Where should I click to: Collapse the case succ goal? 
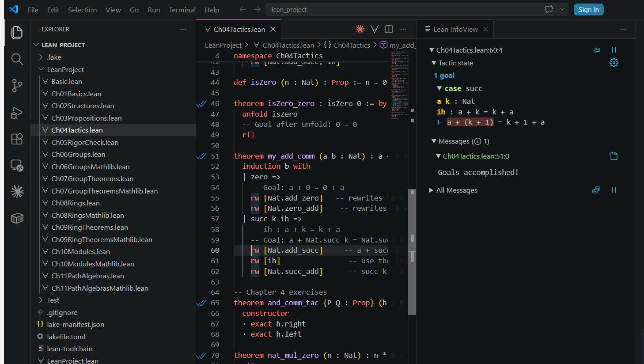[x=439, y=88]
